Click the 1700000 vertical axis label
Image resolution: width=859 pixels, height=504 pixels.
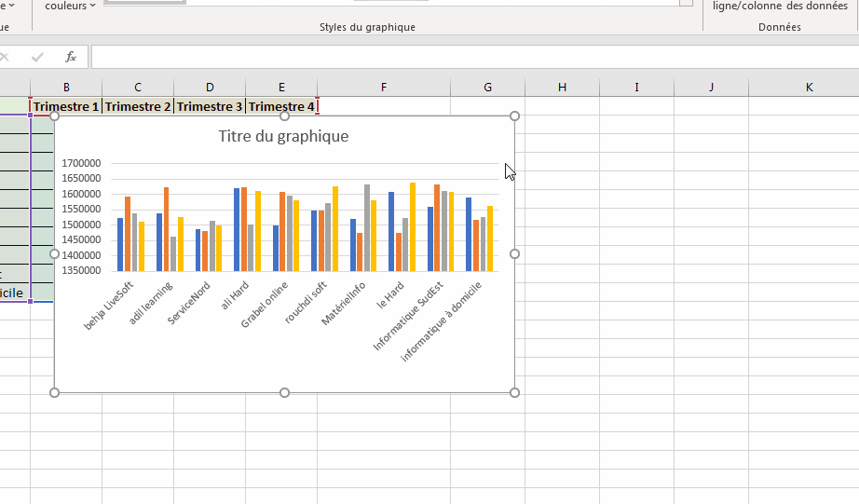(x=81, y=163)
